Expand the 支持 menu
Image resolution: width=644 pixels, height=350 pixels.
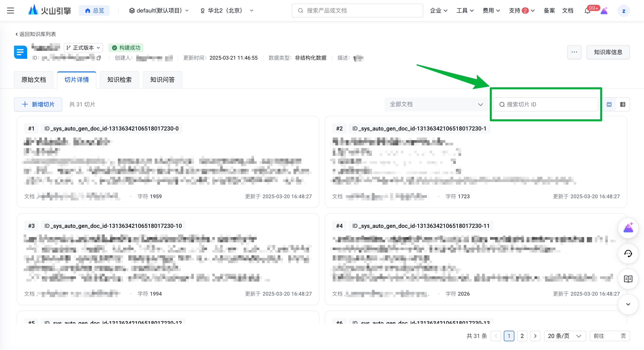point(522,11)
